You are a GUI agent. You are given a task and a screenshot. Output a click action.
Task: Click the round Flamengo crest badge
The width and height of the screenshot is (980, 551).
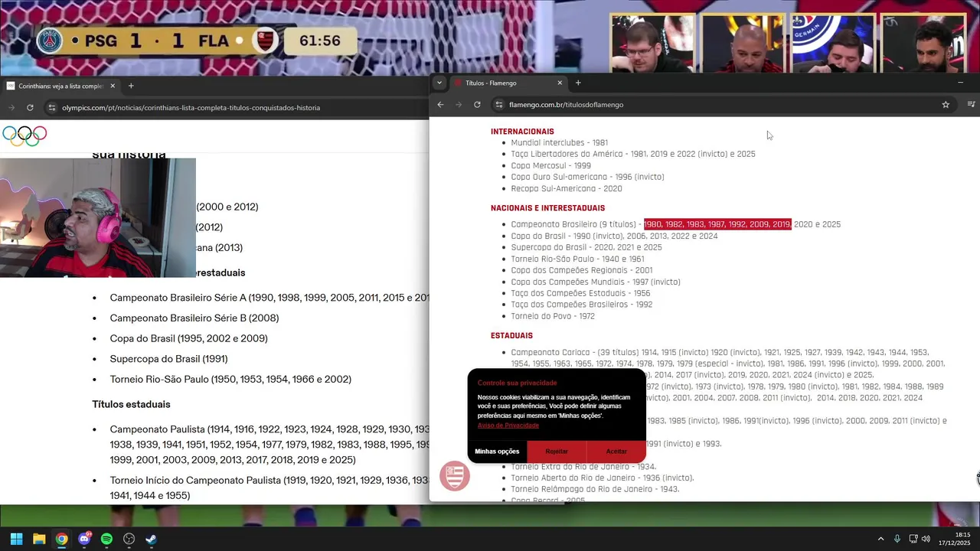(455, 476)
